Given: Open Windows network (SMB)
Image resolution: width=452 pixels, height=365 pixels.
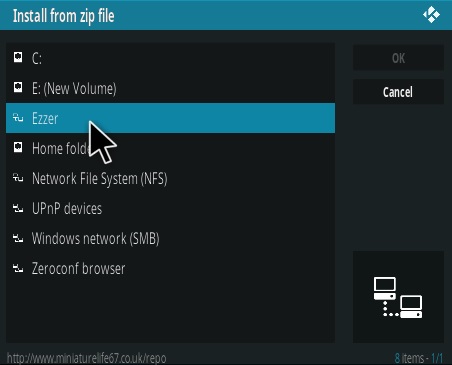Looking at the screenshot, I should pos(170,238).
